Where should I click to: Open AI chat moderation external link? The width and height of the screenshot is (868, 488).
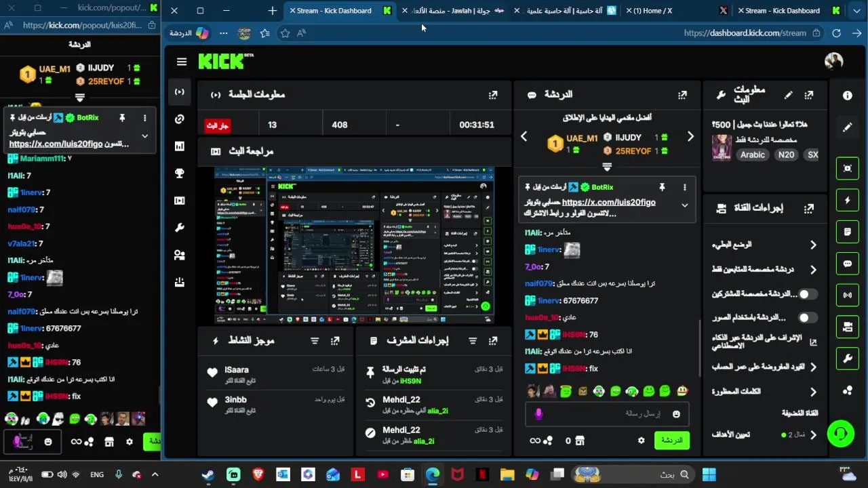click(x=813, y=342)
